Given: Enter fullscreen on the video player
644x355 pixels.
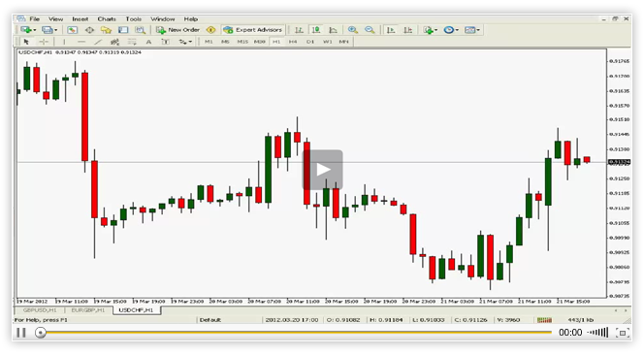Looking at the screenshot, I should 623,333.
